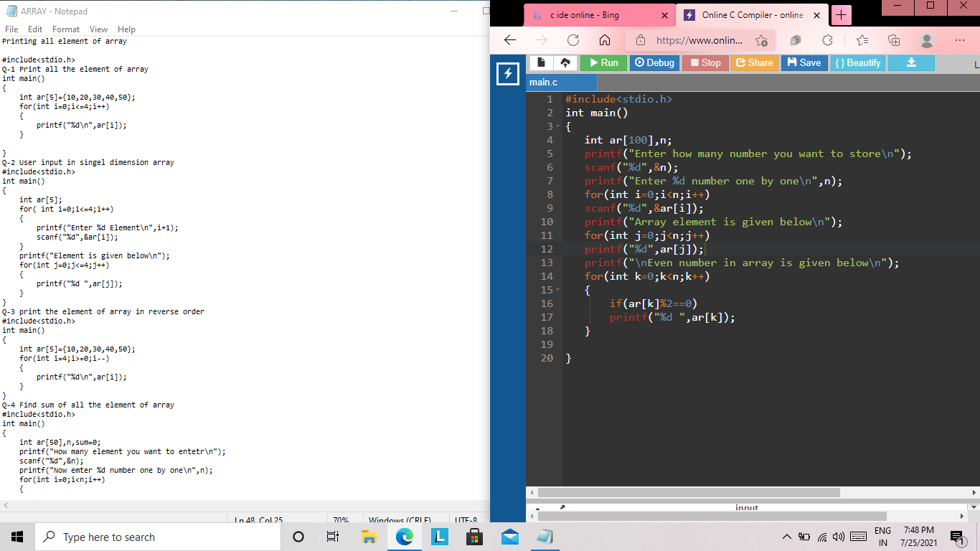The image size is (980, 551).
Task: Start the Debug session
Action: click(654, 63)
